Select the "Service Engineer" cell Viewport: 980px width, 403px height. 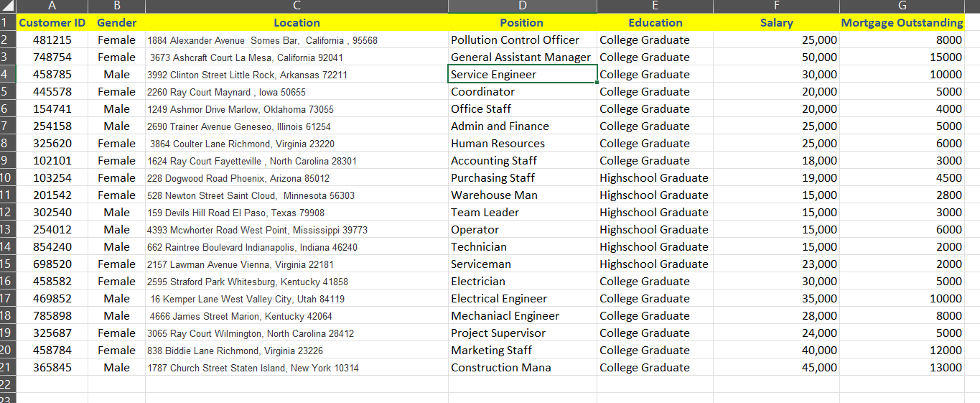click(522, 75)
